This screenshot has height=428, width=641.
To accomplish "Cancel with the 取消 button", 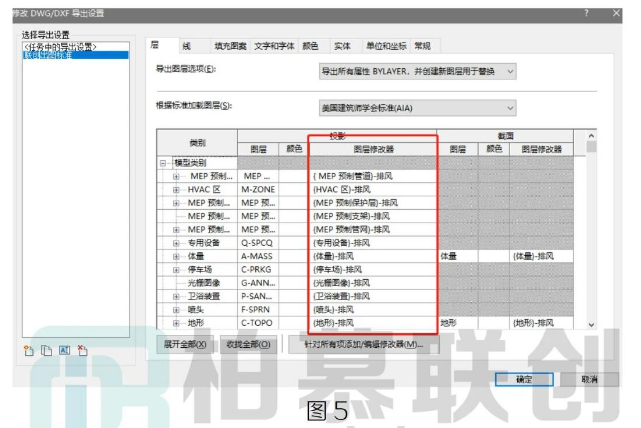I will coord(589,379).
